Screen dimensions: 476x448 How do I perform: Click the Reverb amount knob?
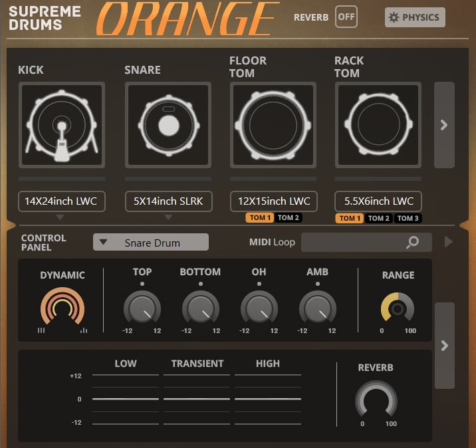[376, 401]
